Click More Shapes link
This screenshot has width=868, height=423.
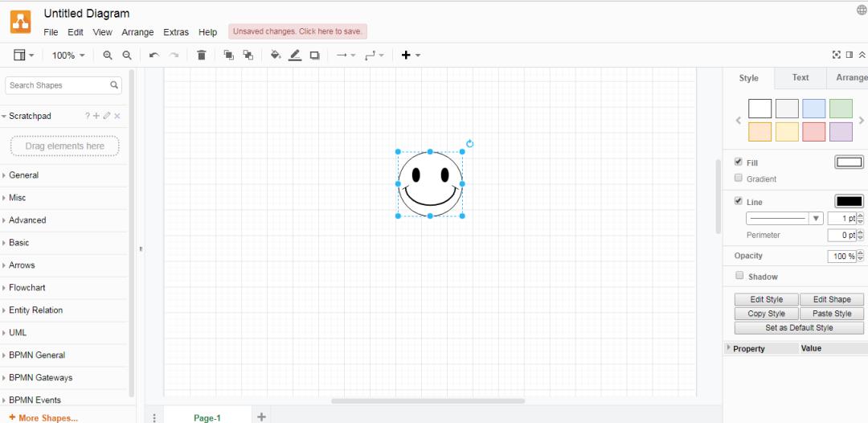pyautogui.click(x=43, y=418)
